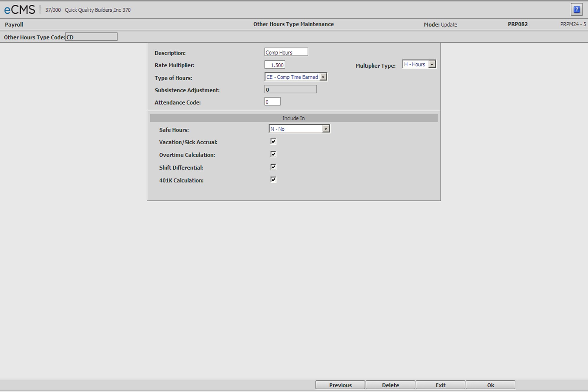Click the Include In section header

(x=294, y=118)
